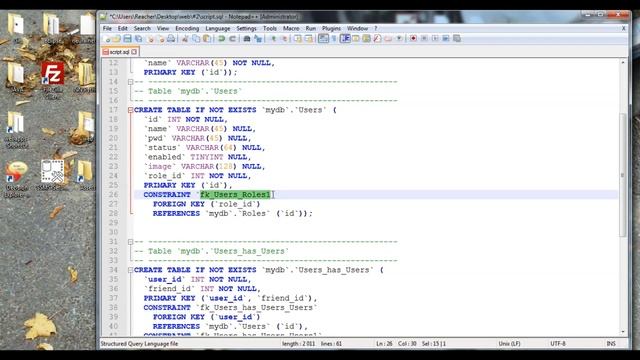Undo last edit via toolbar
Screen dimensions: 640x360
pyautogui.click(x=221, y=38)
